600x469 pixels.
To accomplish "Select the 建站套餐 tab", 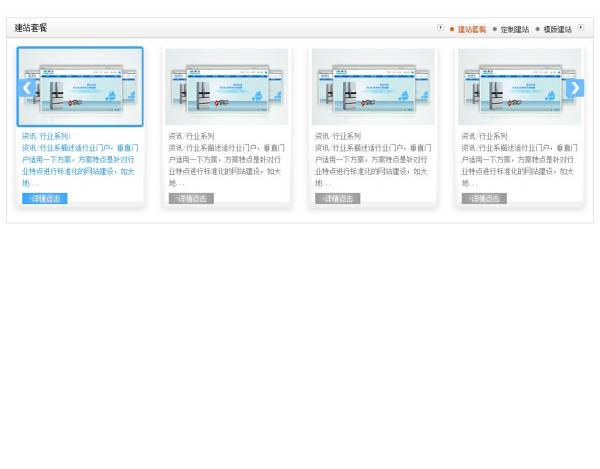I will (x=471, y=29).
